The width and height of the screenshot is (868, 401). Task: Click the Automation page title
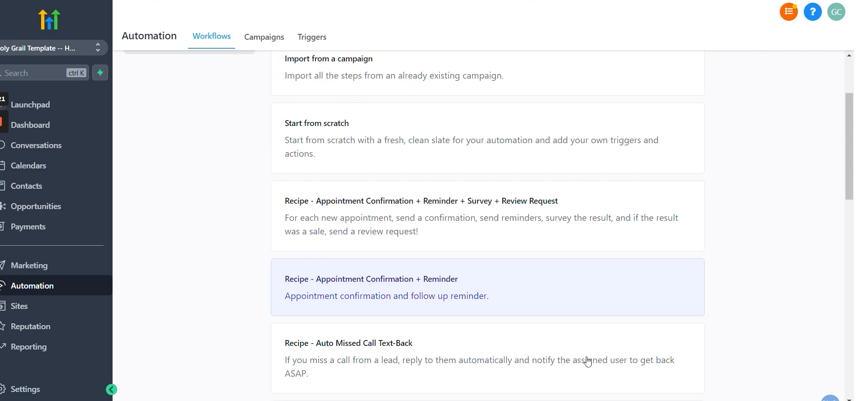(x=149, y=36)
